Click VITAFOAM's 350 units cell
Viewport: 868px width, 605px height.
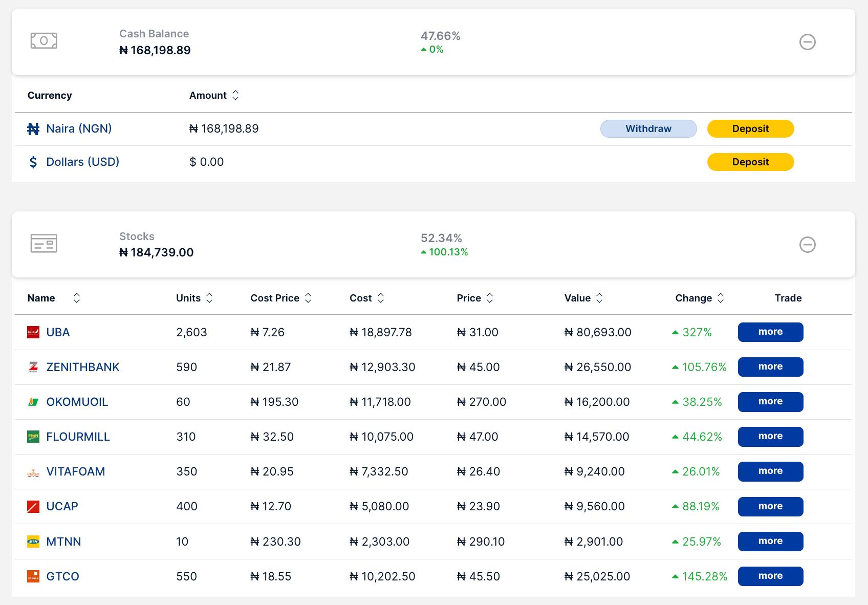click(x=187, y=471)
